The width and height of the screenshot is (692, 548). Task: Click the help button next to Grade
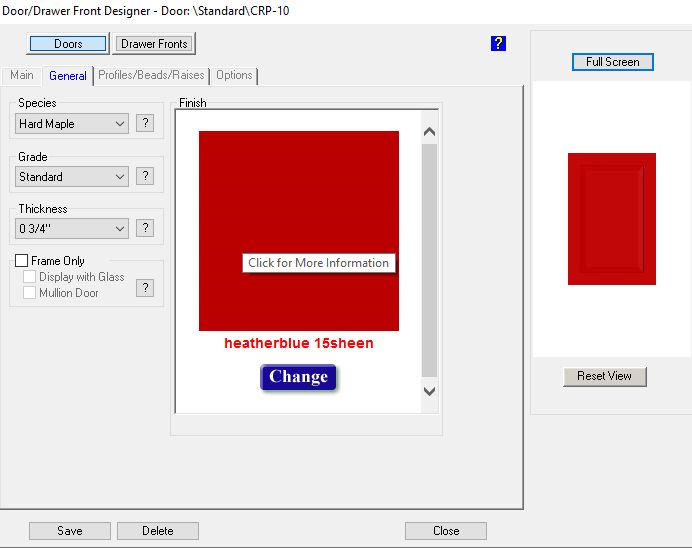[x=145, y=177]
